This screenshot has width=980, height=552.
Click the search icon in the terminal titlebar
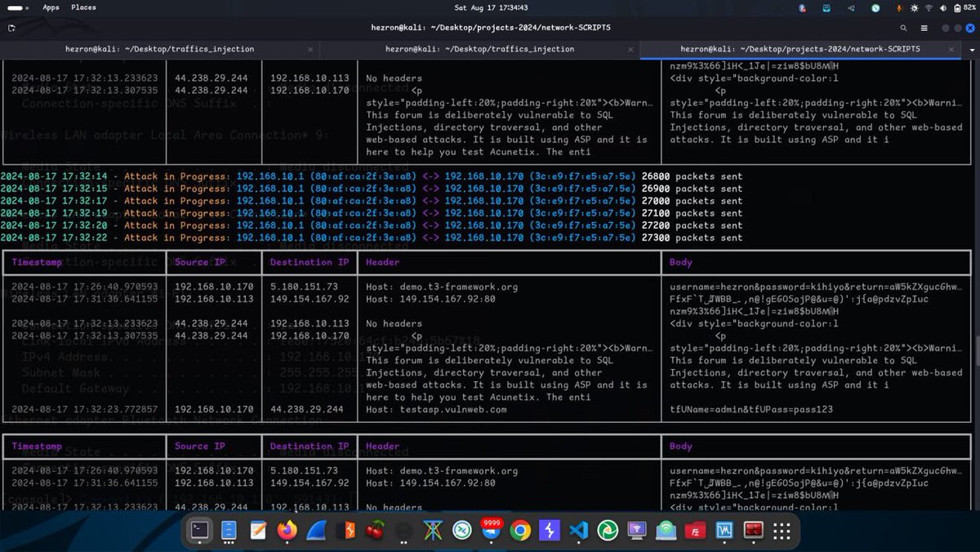[903, 27]
